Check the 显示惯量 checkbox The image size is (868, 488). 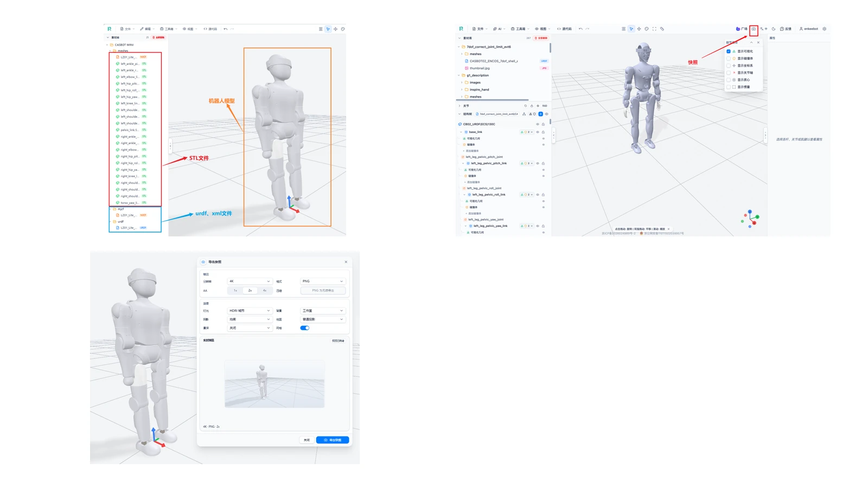coord(729,87)
